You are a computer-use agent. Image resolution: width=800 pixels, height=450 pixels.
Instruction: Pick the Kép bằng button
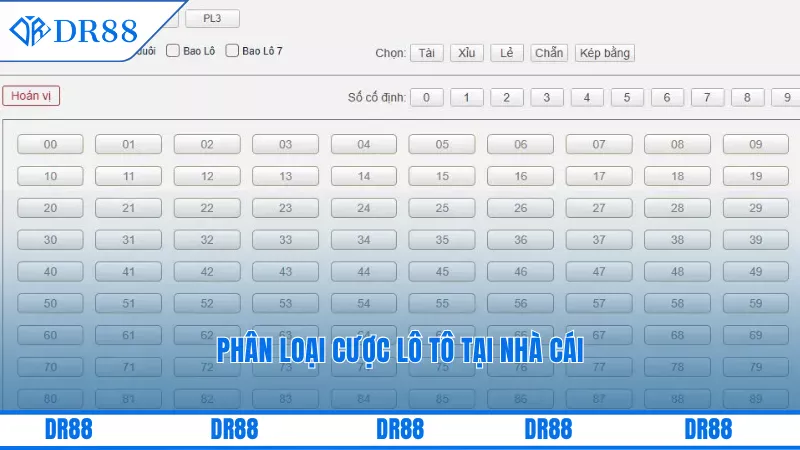click(605, 53)
